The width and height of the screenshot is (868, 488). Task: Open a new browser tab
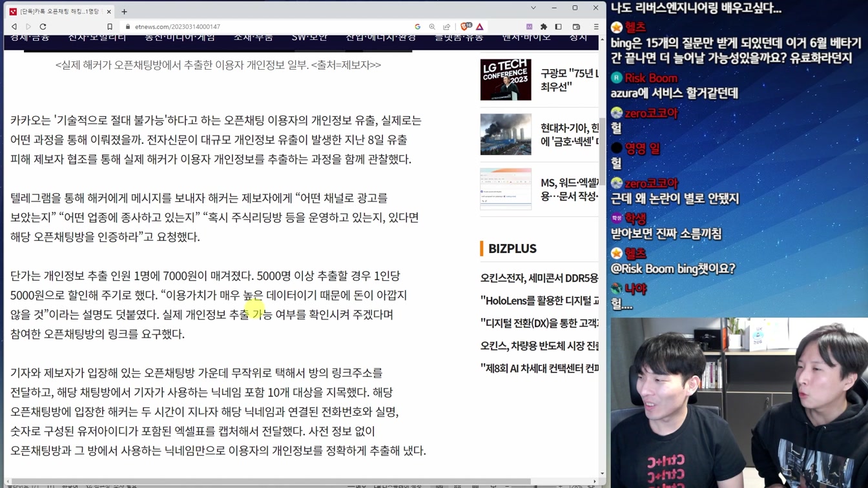[x=124, y=12]
